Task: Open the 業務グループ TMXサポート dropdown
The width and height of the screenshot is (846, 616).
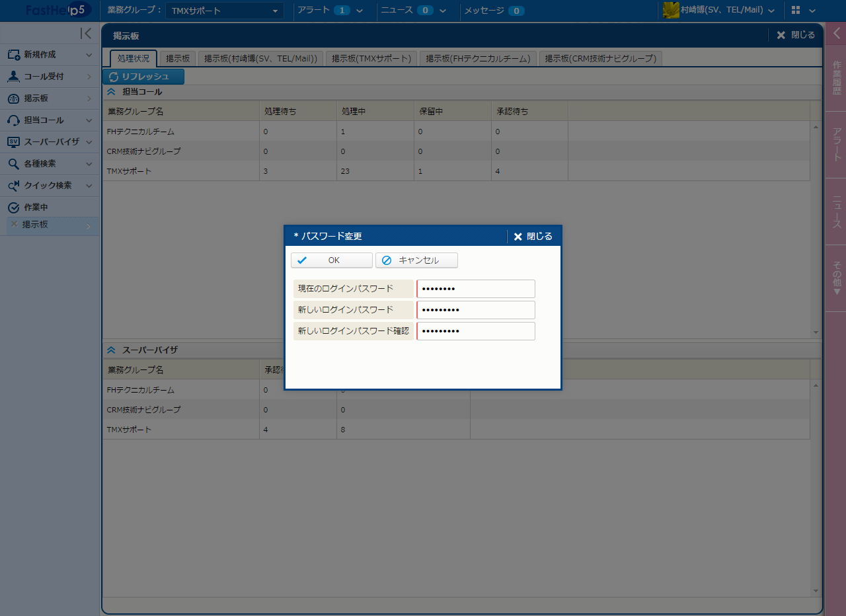Action: pyautogui.click(x=224, y=11)
